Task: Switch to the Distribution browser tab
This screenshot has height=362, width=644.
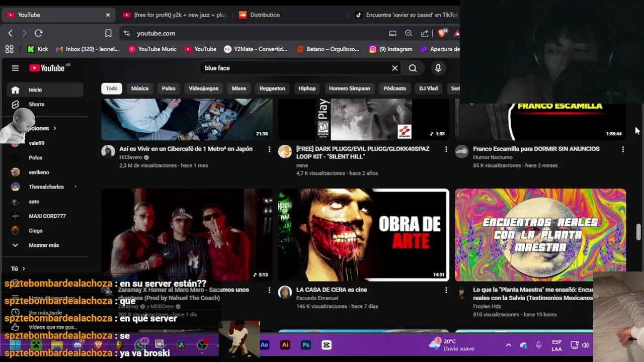Action: click(289, 15)
